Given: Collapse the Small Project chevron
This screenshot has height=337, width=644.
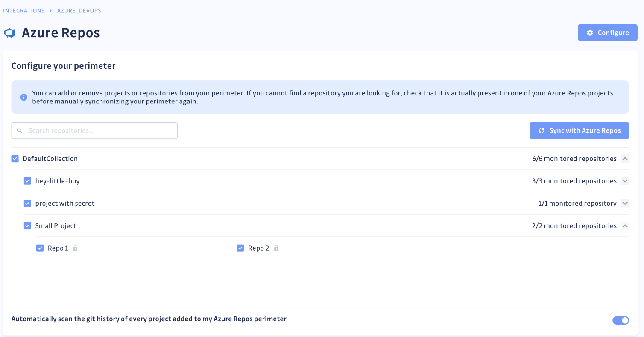Looking at the screenshot, I should click(x=625, y=225).
